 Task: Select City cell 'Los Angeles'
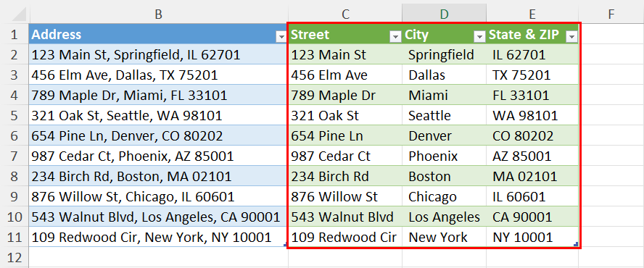[444, 217]
